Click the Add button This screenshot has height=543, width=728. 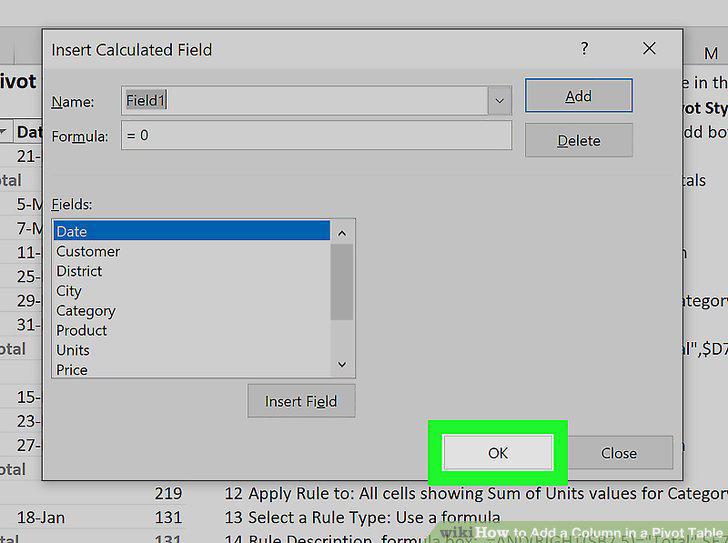click(x=578, y=96)
